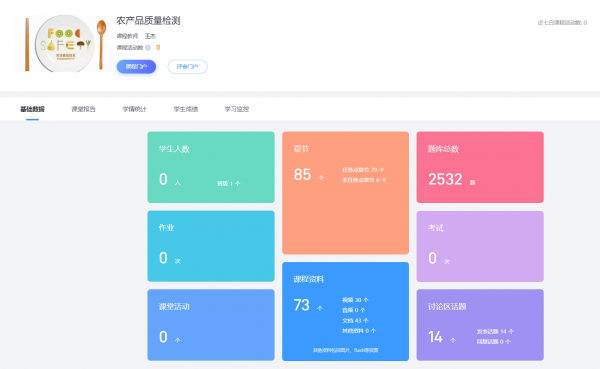
Task: Click the 班级 1 个 text
Action: [228, 183]
